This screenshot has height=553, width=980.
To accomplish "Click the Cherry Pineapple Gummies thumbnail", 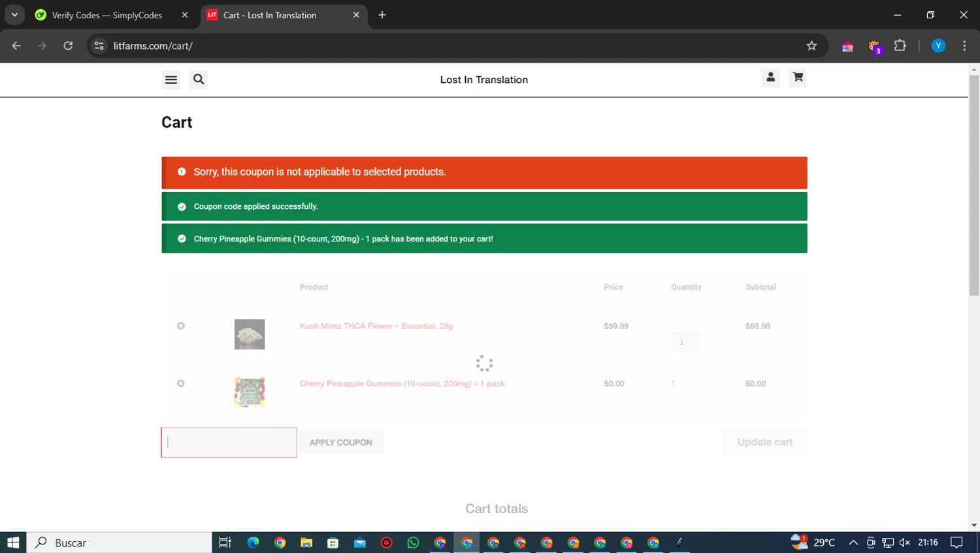I will (x=250, y=392).
